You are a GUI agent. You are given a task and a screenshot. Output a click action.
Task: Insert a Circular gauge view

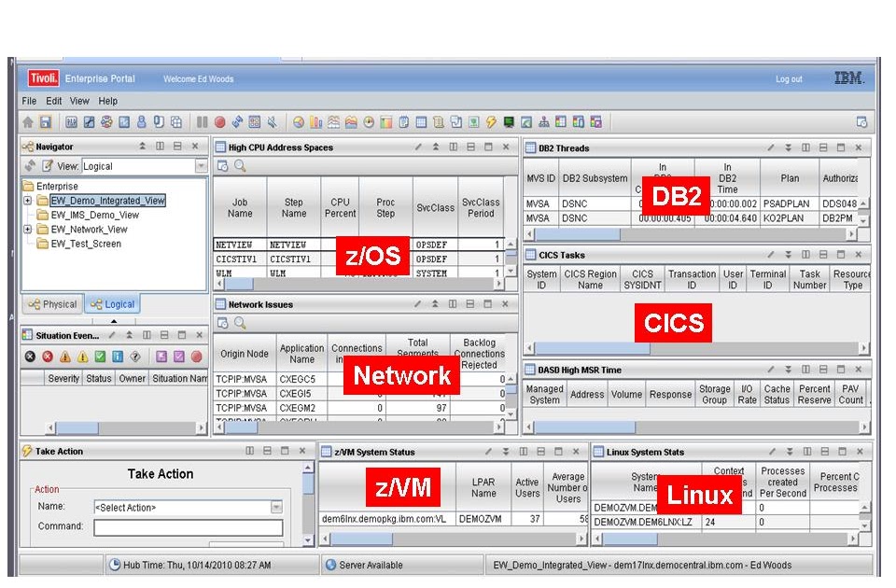[x=369, y=122]
